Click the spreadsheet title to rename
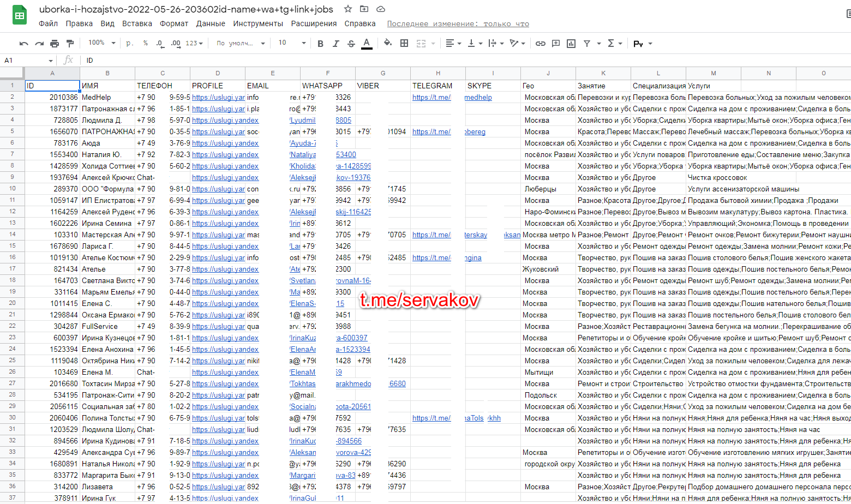Screen dimensions: 851x504 coord(186,9)
